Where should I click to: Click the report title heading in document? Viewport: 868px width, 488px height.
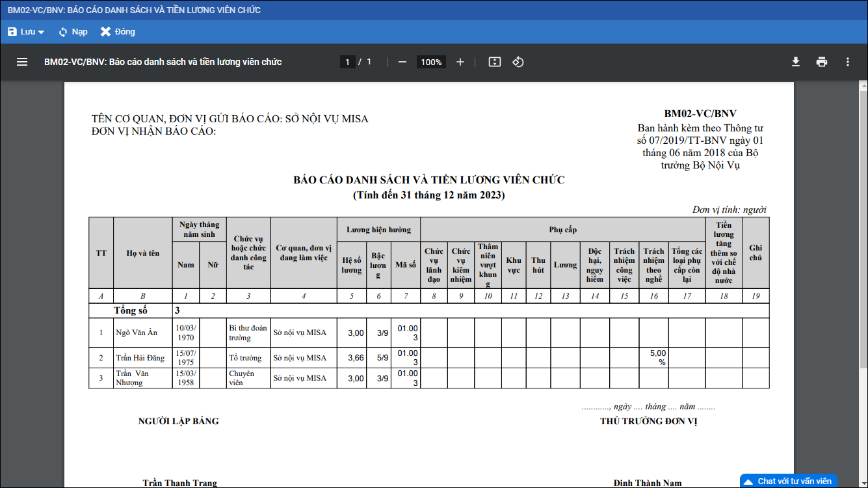tap(428, 180)
